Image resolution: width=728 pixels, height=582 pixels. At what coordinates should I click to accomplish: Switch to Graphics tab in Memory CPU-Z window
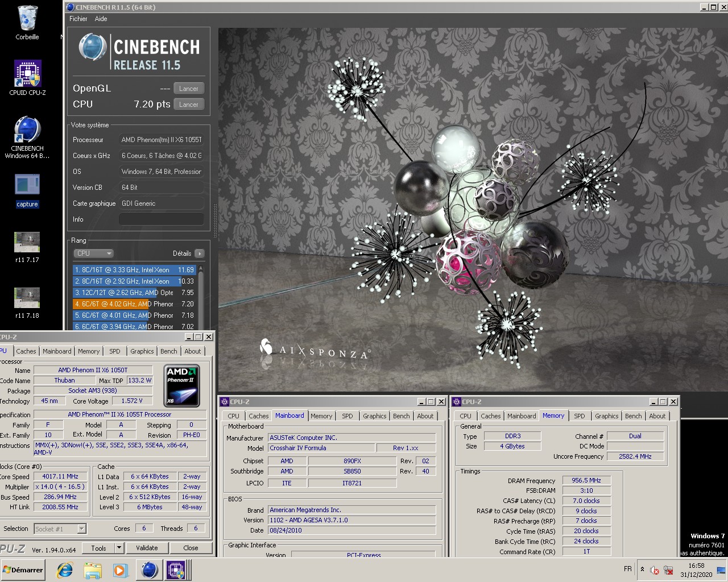click(x=607, y=416)
